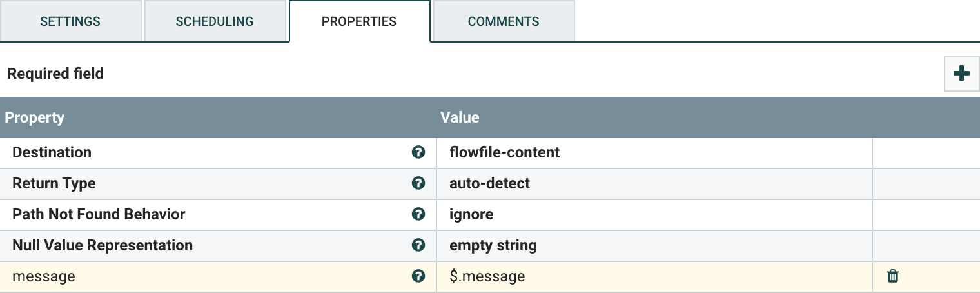Click help icon beside Path Not Found Behavior

418,214
